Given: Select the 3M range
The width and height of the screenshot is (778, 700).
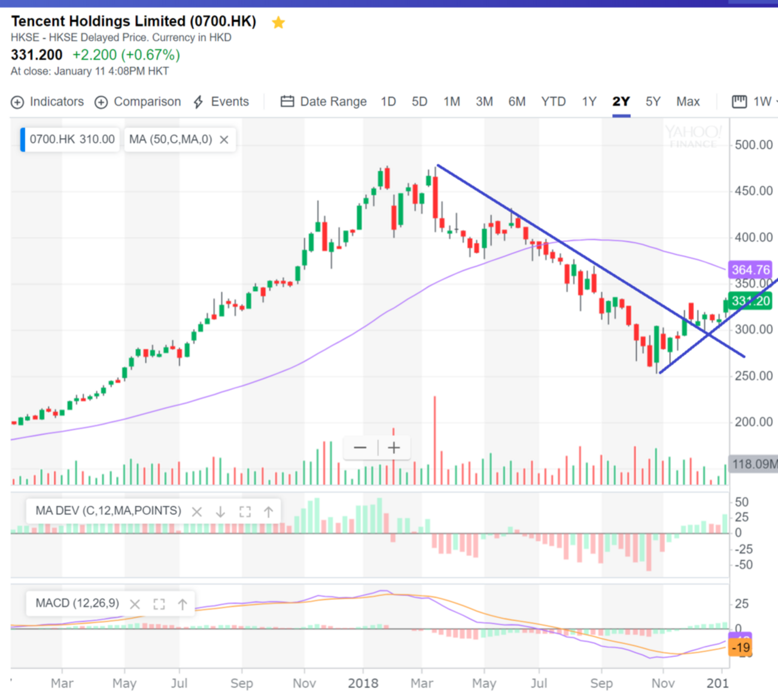Looking at the screenshot, I should tap(484, 102).
